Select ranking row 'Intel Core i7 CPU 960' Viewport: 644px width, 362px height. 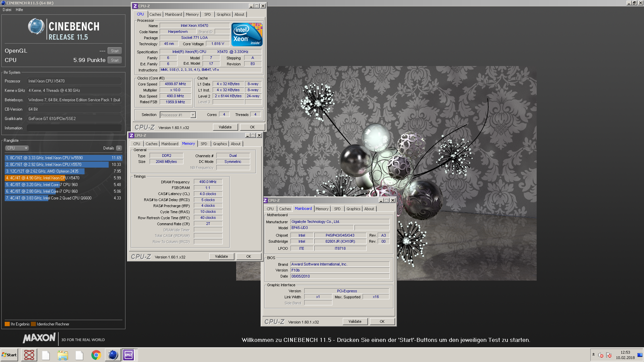[x=63, y=185]
